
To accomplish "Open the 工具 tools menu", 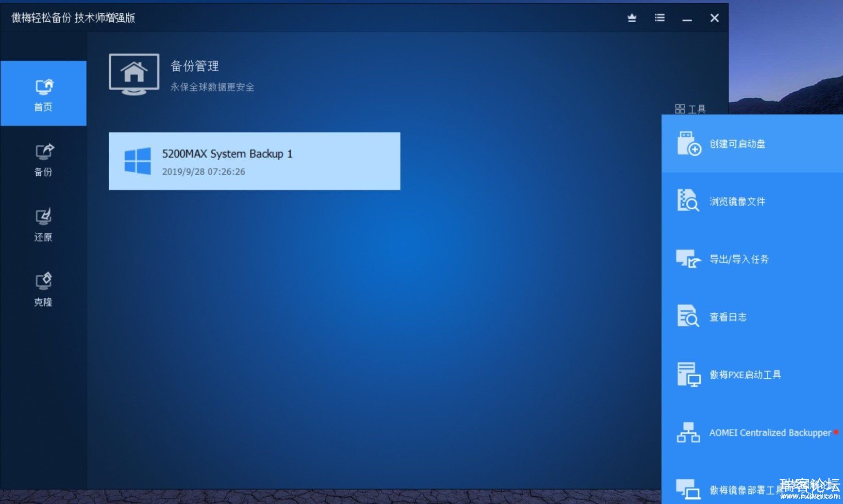I will pos(690,109).
